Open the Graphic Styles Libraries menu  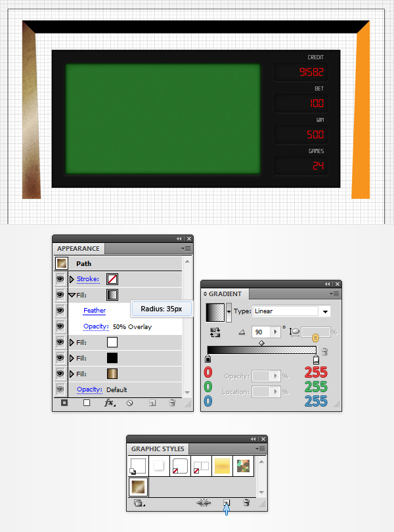pos(139,503)
